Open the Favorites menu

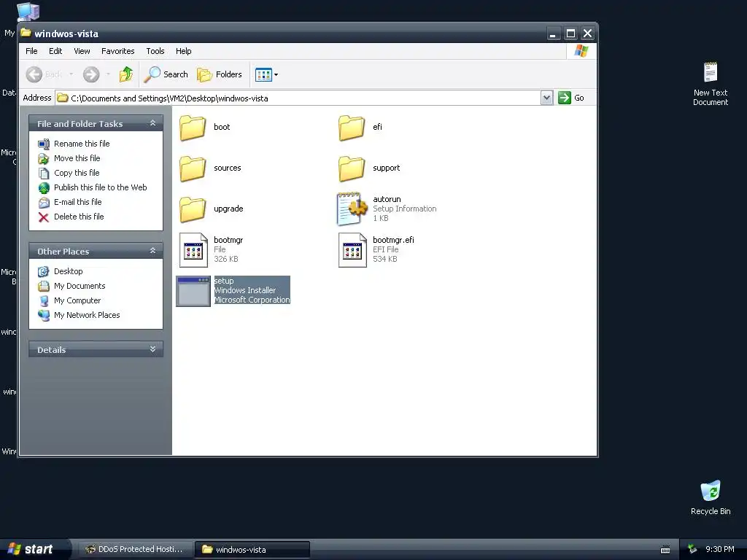(x=117, y=51)
